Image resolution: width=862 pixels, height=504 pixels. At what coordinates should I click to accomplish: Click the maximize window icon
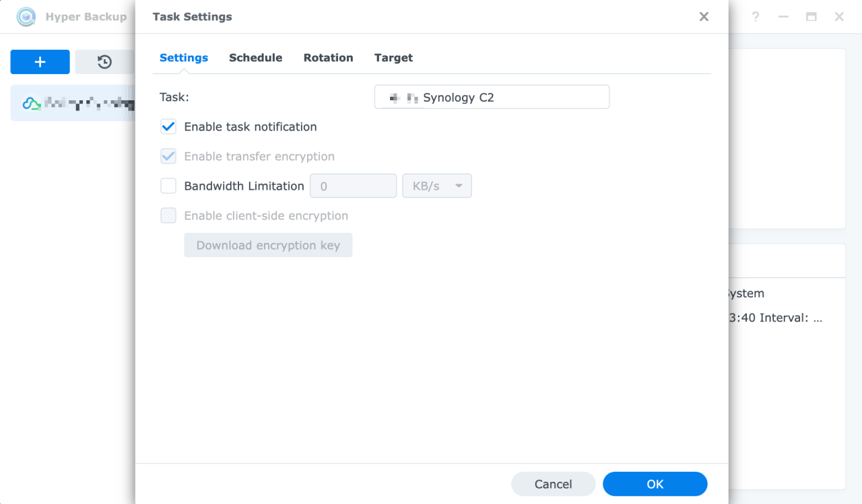811,17
